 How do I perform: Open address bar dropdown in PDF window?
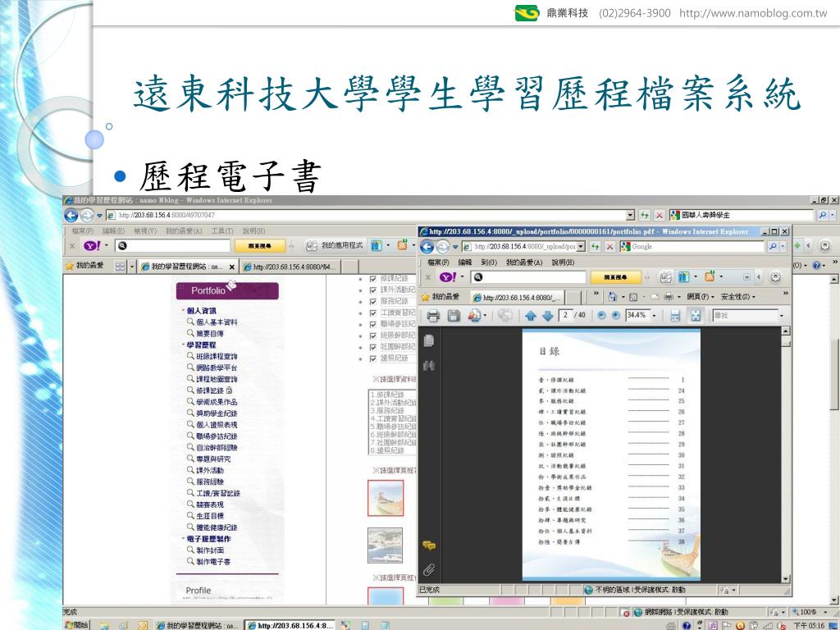[581, 246]
